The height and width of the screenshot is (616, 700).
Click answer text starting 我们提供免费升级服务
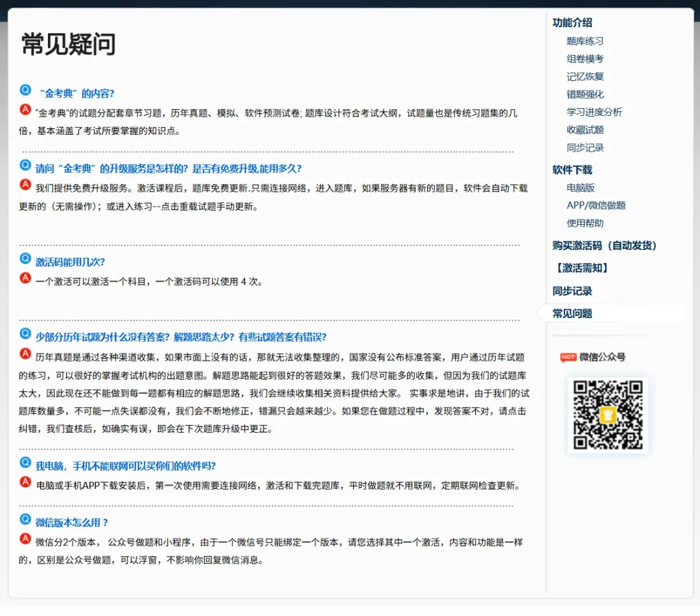(x=274, y=197)
